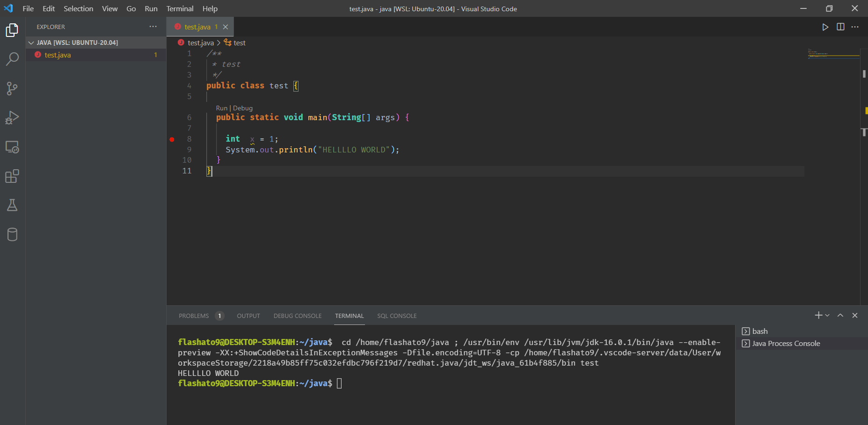Collapse the JAVA [WSL: UBUNTU-20.04] folder
The height and width of the screenshot is (425, 868).
pos(31,42)
